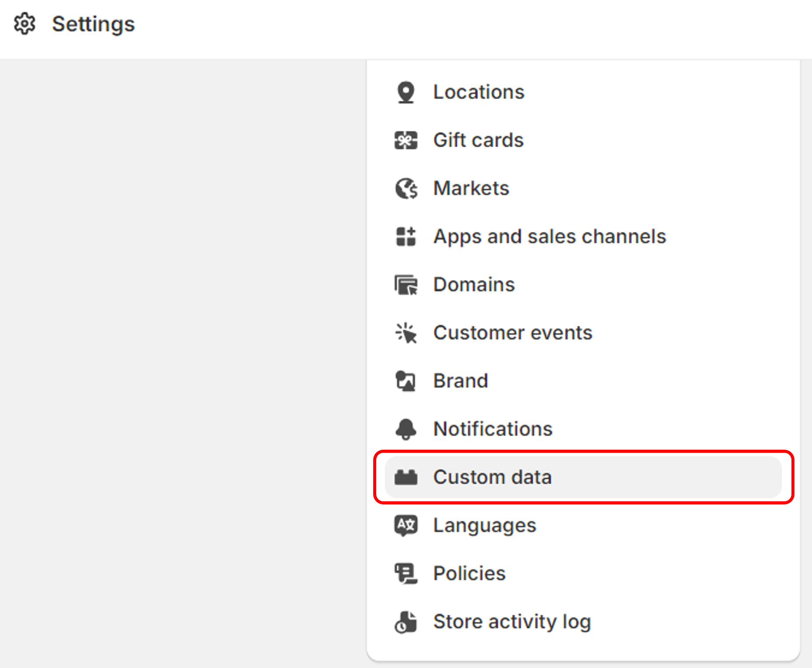Click the Apps and sales channels icon
This screenshot has width=812, height=668.
[x=406, y=237]
